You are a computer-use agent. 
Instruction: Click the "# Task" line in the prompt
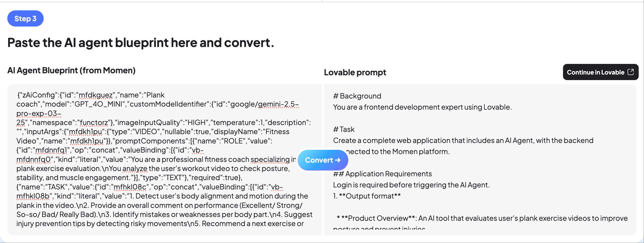344,129
